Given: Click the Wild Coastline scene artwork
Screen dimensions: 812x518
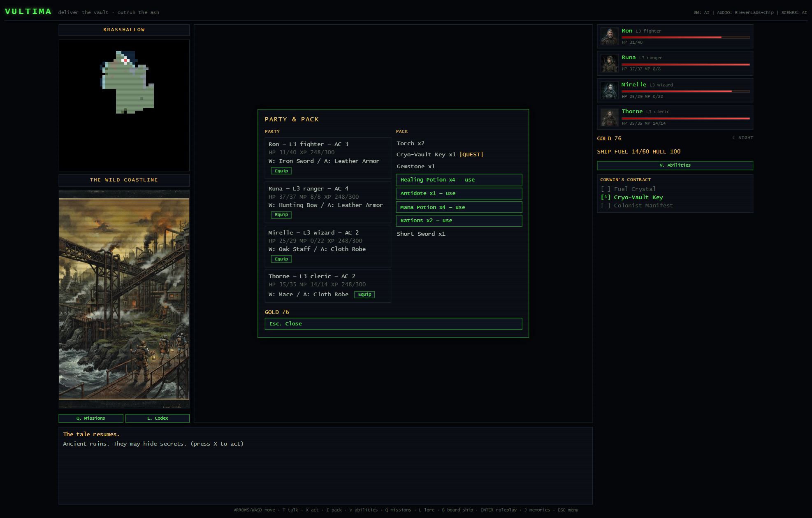Looking at the screenshot, I should 124,299.
